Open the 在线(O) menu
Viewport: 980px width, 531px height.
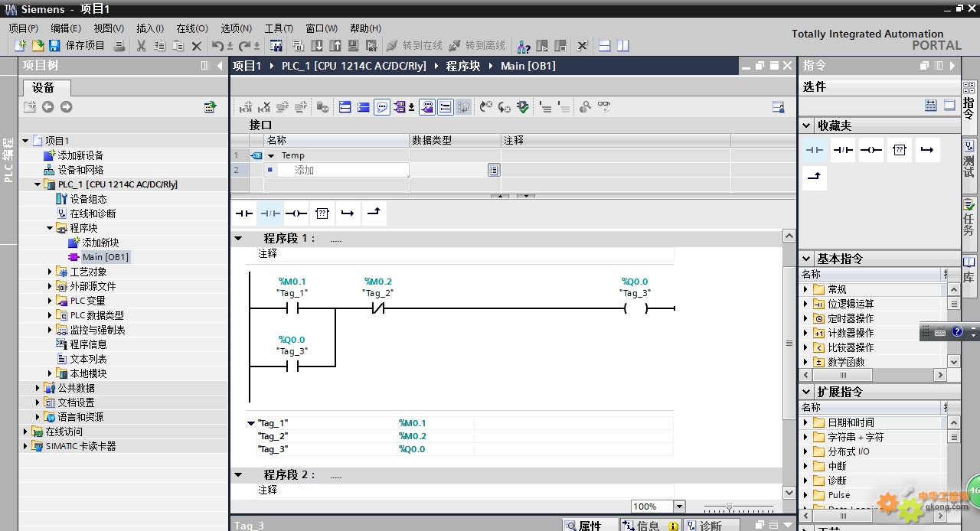coord(192,28)
